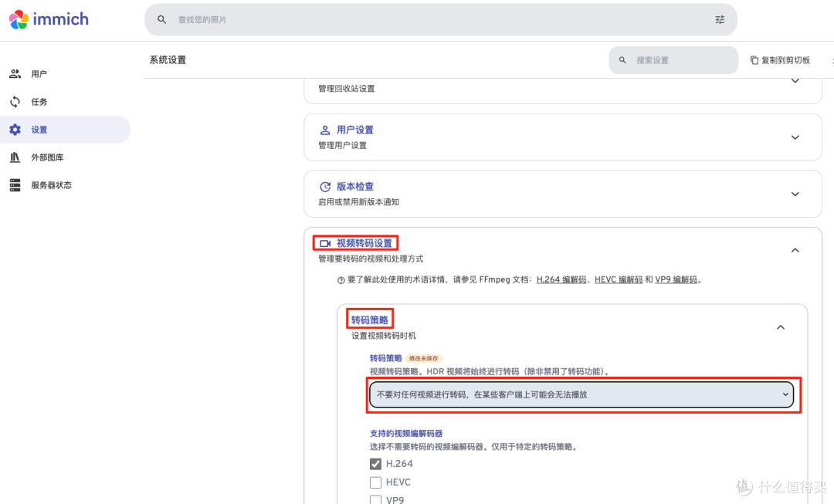The height and width of the screenshot is (504, 834).
Task: Focus the 查找您的照片 search field
Action: point(440,19)
